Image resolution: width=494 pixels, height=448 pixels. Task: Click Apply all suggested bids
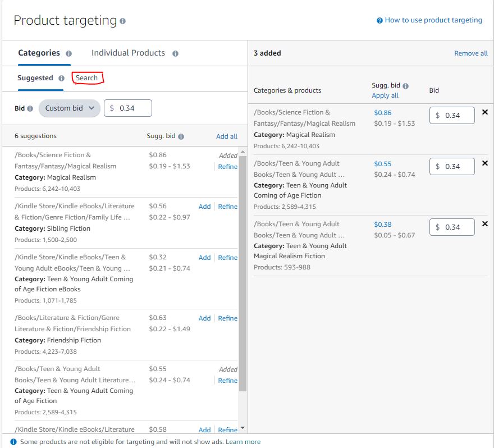[385, 95]
